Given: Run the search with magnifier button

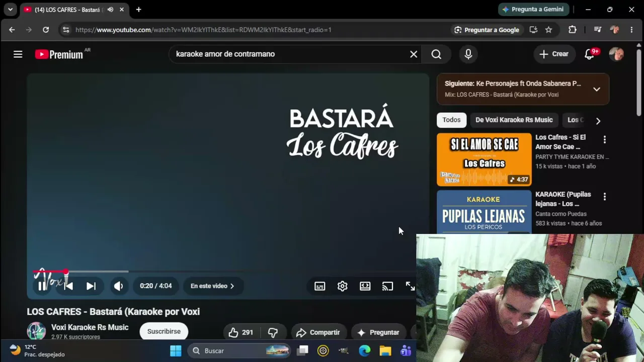Looking at the screenshot, I should pyautogui.click(x=436, y=54).
